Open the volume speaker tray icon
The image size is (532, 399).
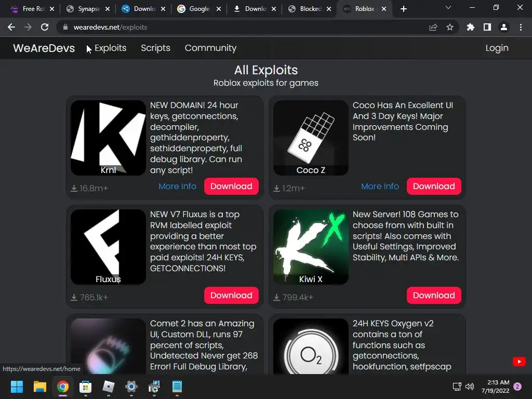[x=470, y=387]
